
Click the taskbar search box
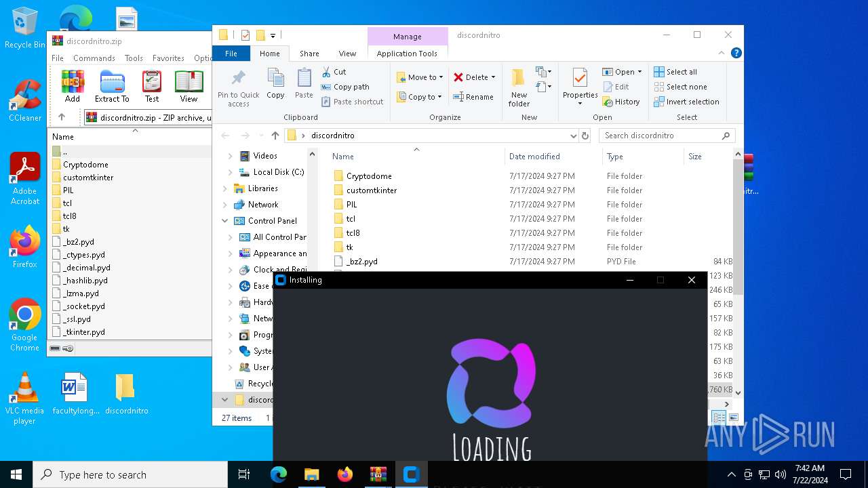tap(130, 474)
